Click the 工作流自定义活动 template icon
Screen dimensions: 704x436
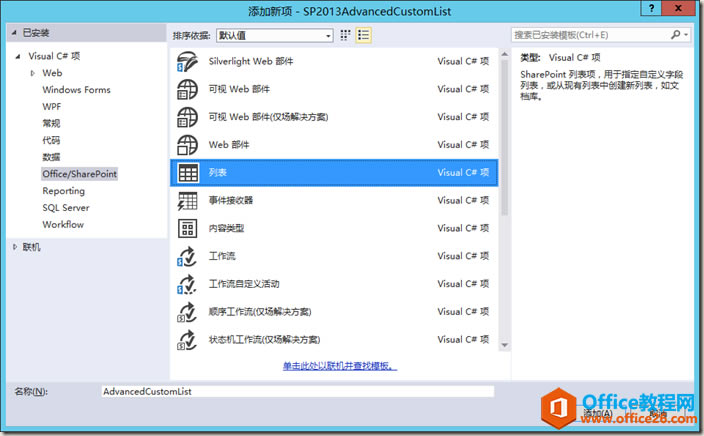[187, 284]
